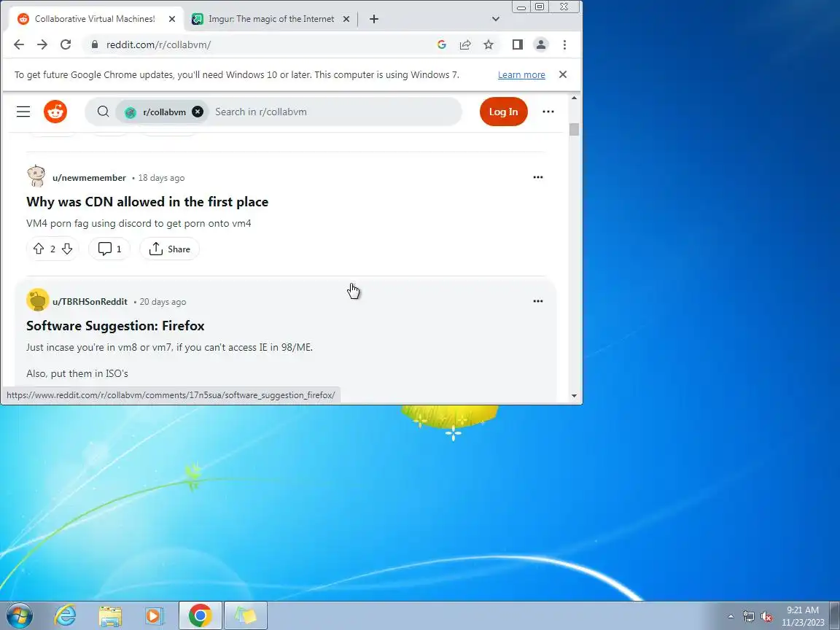Open Software Suggestion: Firefox post

[x=115, y=326]
